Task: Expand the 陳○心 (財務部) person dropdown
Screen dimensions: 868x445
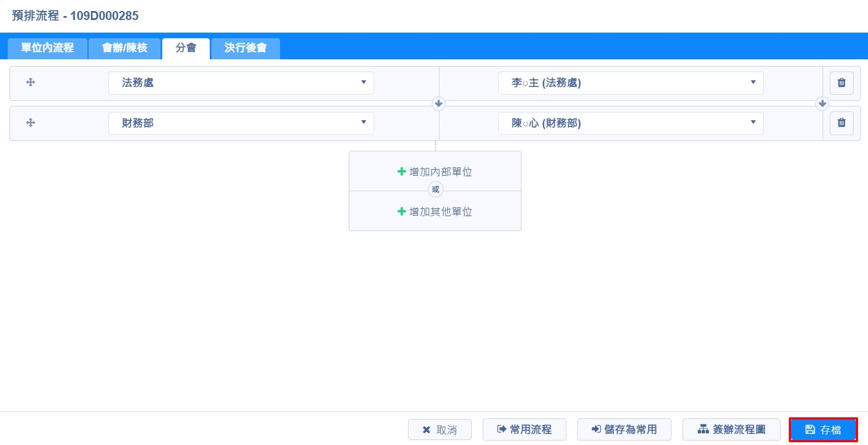Action: 631,123
